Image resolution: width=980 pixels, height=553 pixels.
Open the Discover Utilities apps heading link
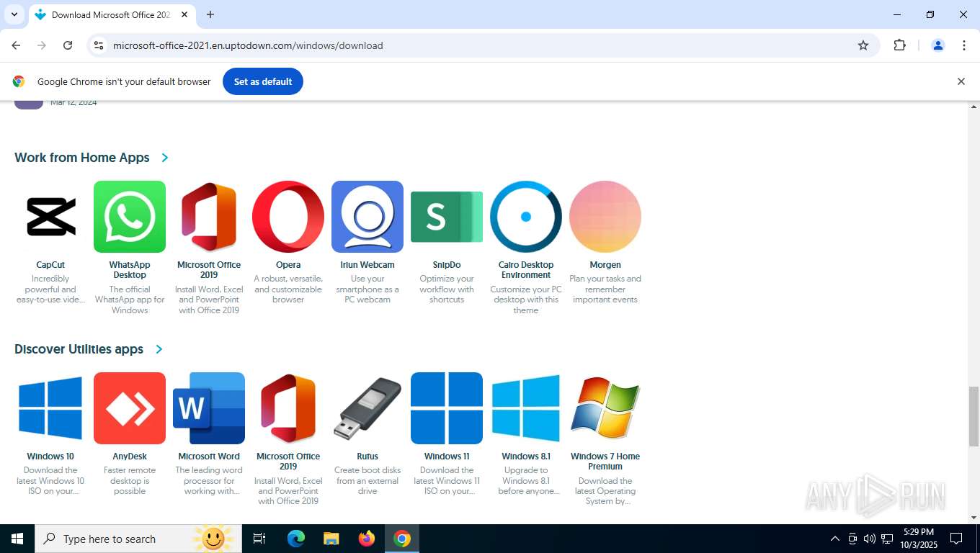coord(79,349)
